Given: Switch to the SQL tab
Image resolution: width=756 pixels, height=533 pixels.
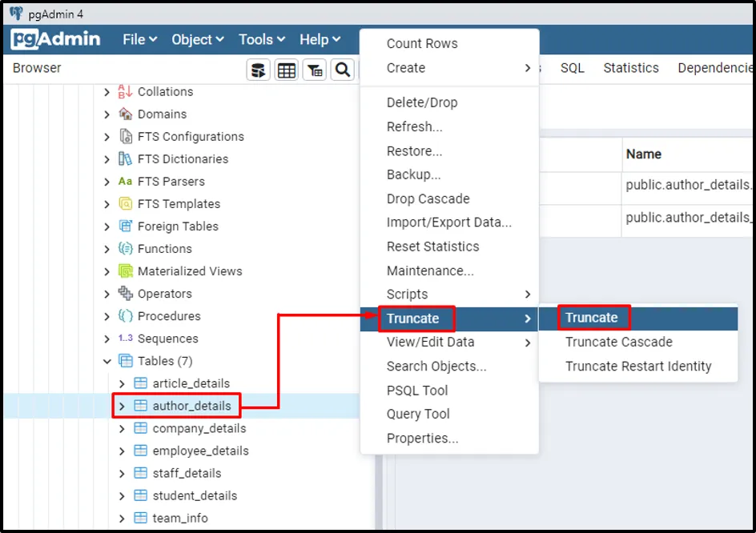Looking at the screenshot, I should pos(572,68).
